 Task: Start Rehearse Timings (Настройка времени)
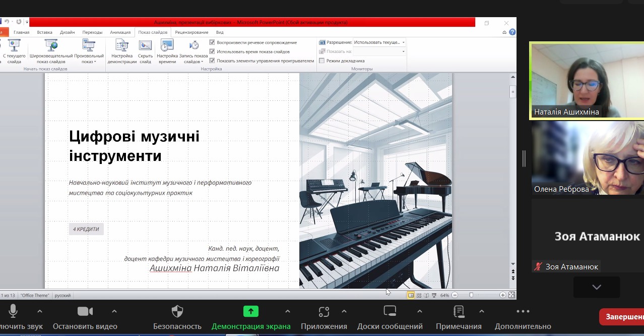(167, 46)
